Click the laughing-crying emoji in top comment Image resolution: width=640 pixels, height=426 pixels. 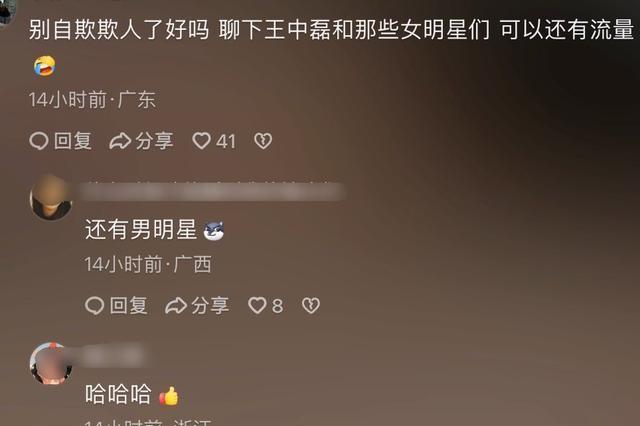point(44,66)
